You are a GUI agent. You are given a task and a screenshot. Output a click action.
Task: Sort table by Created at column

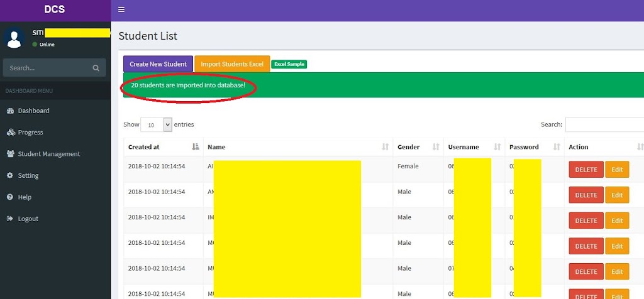[x=164, y=147]
